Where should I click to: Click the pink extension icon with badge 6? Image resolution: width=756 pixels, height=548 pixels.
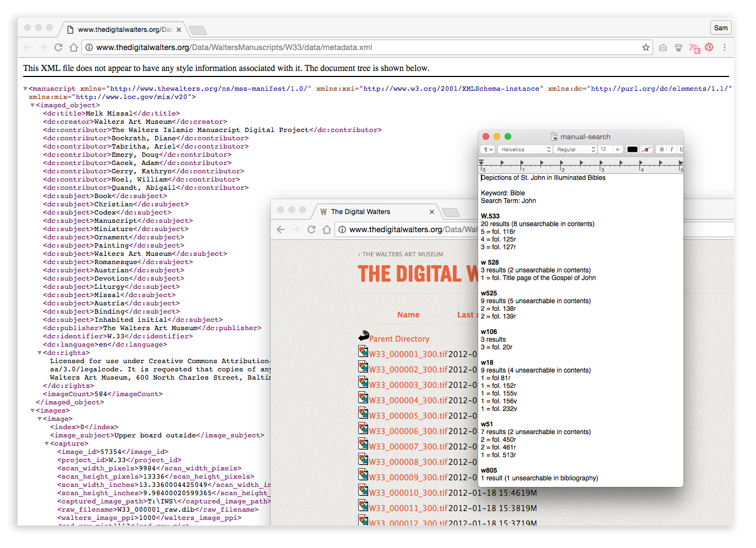point(694,48)
